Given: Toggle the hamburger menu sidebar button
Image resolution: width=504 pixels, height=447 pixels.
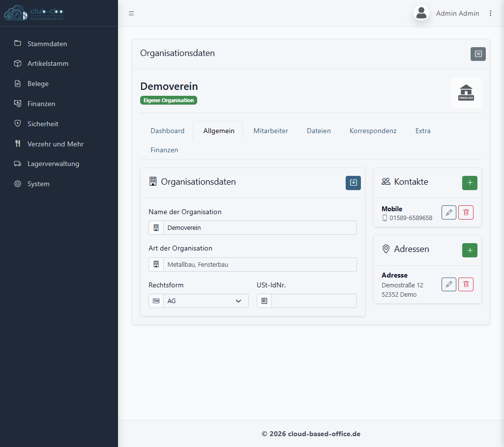Looking at the screenshot, I should click(x=131, y=13).
